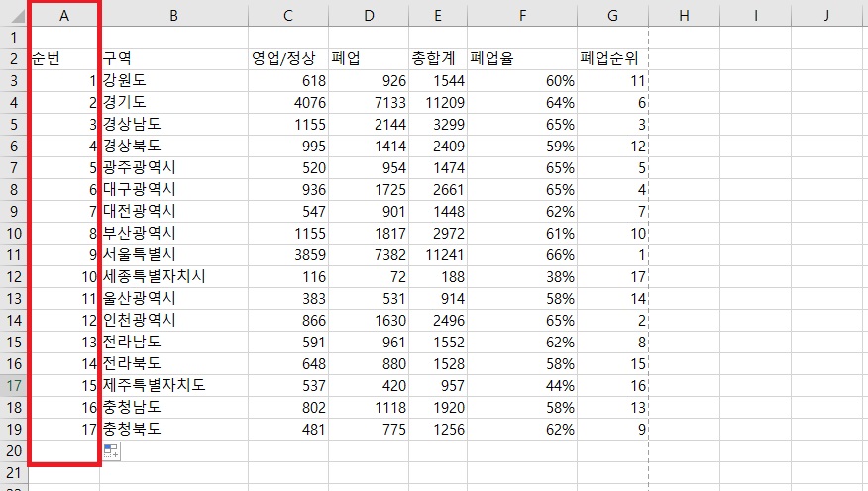Click the 구역 header cell

pos(173,59)
